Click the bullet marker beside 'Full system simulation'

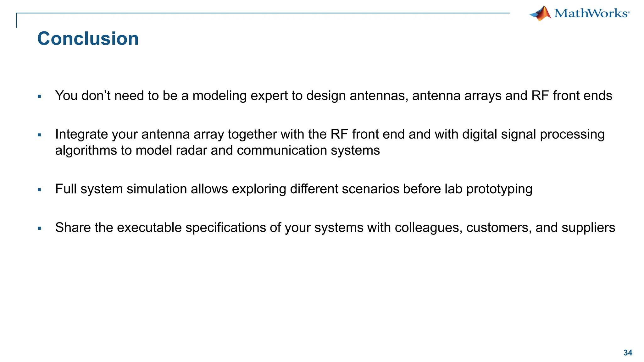[x=39, y=190]
